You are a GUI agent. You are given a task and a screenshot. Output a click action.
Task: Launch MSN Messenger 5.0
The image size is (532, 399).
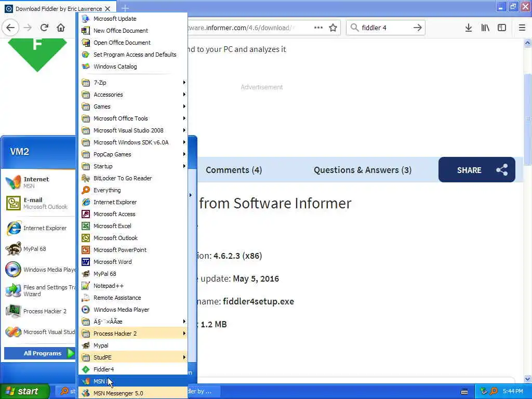133,393
